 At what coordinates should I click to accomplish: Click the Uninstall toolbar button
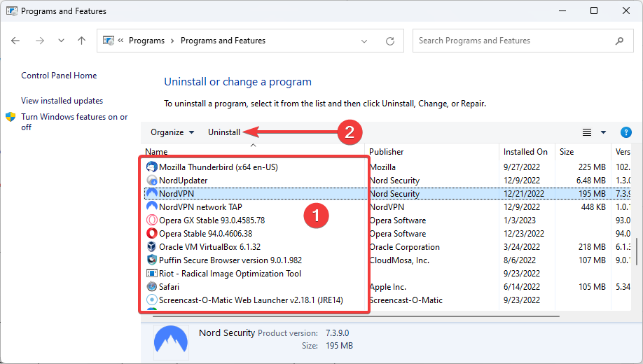click(x=224, y=132)
